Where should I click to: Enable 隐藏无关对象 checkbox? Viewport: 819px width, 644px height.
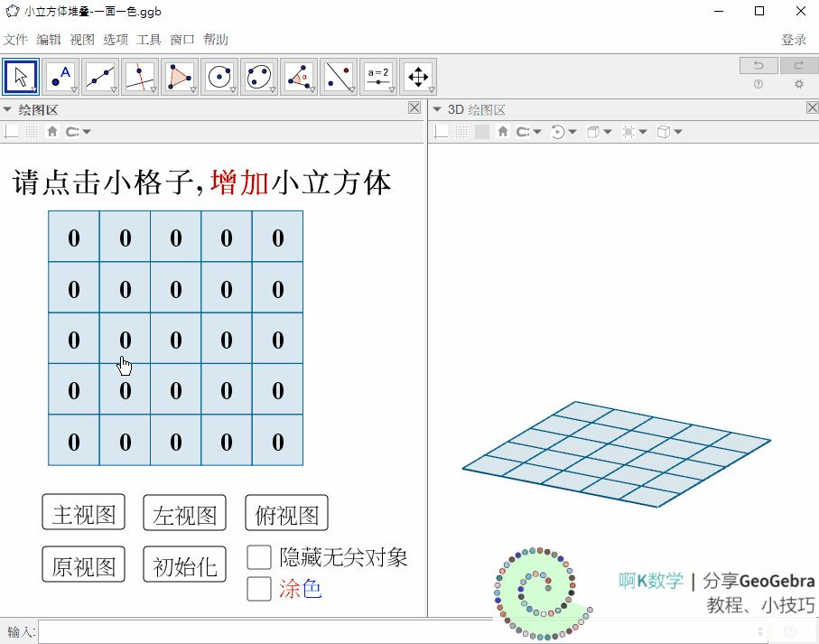259,557
